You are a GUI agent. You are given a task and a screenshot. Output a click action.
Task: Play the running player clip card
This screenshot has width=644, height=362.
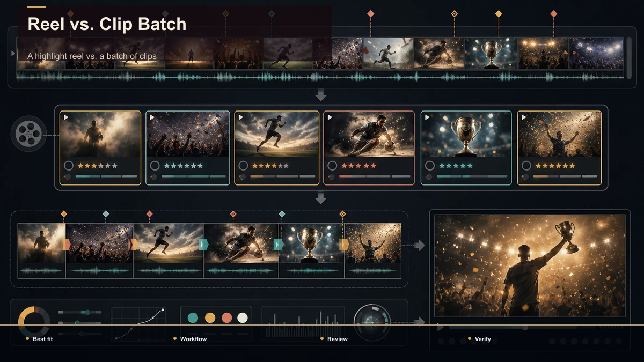pyautogui.click(x=241, y=117)
